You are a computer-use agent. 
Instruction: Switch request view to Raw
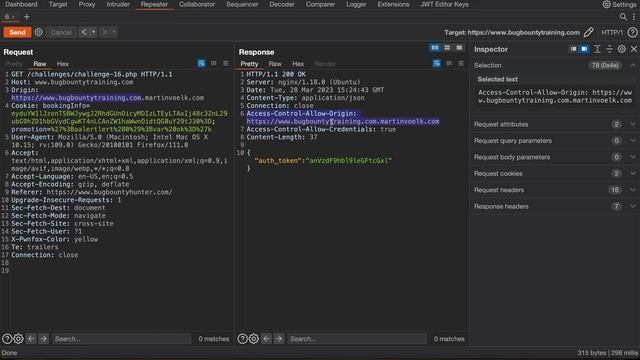[40, 64]
